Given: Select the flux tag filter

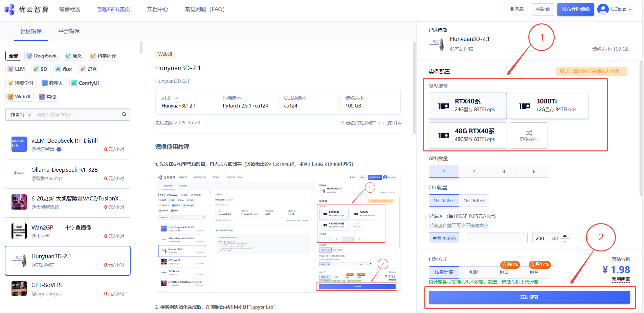Looking at the screenshot, I should (x=64, y=69).
